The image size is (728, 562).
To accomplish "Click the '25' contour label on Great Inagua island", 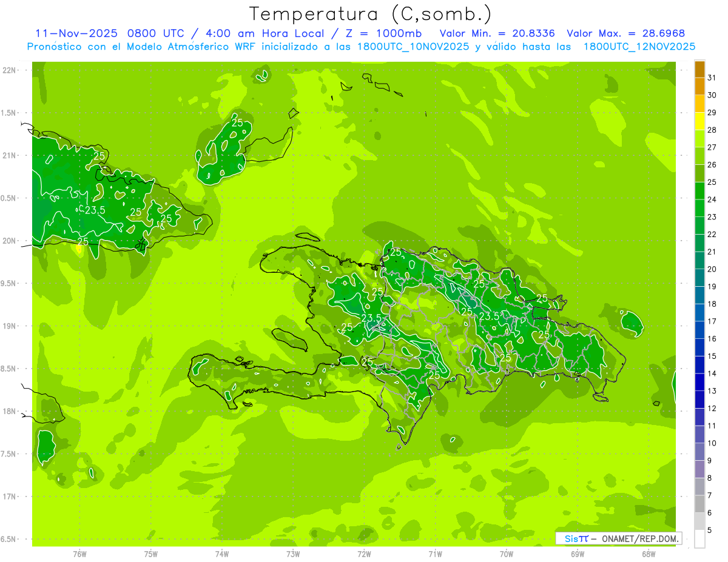I will click(x=237, y=122).
